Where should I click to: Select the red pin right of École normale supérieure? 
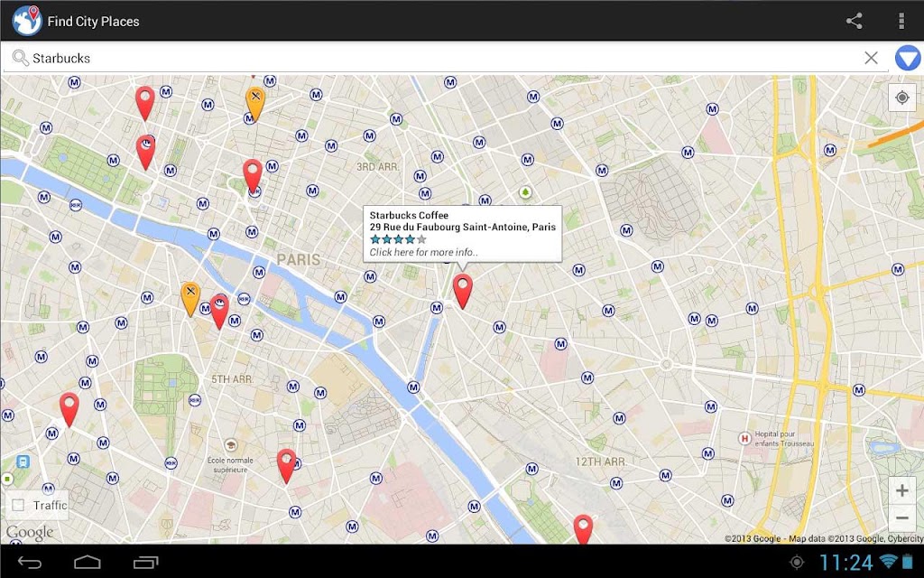click(x=286, y=466)
